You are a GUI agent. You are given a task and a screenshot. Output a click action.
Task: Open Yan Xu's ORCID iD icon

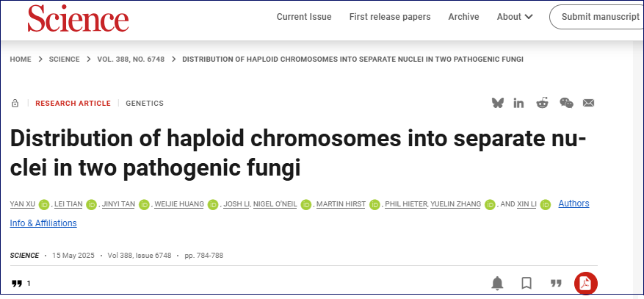(x=44, y=204)
